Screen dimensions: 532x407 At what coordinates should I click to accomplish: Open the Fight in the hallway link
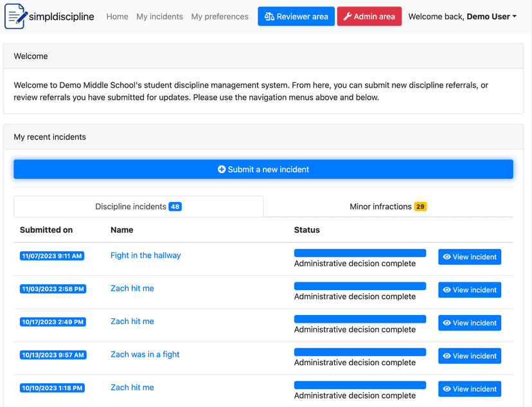[x=145, y=255]
